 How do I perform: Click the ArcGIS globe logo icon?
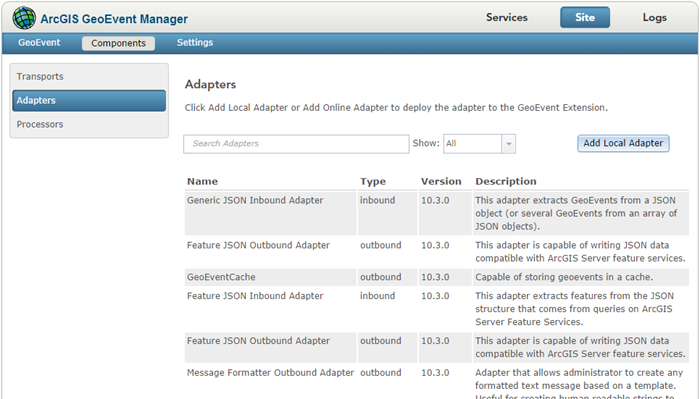pyautogui.click(x=24, y=18)
